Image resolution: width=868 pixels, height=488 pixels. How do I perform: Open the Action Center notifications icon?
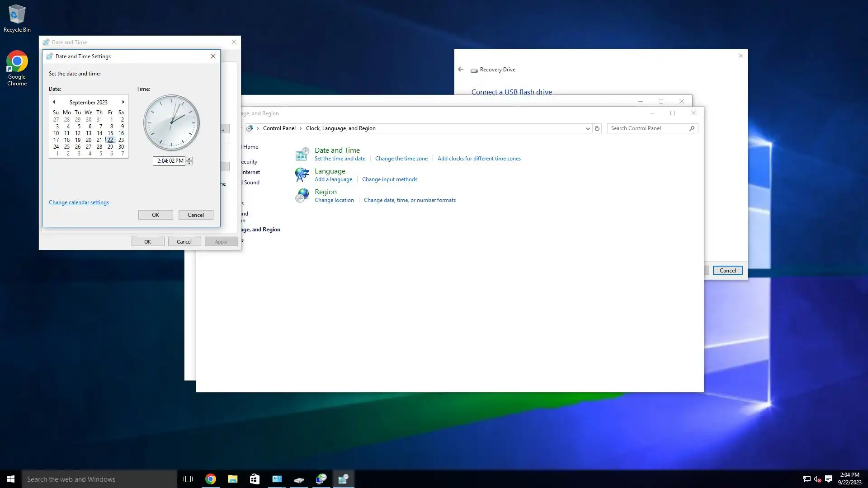(x=829, y=479)
